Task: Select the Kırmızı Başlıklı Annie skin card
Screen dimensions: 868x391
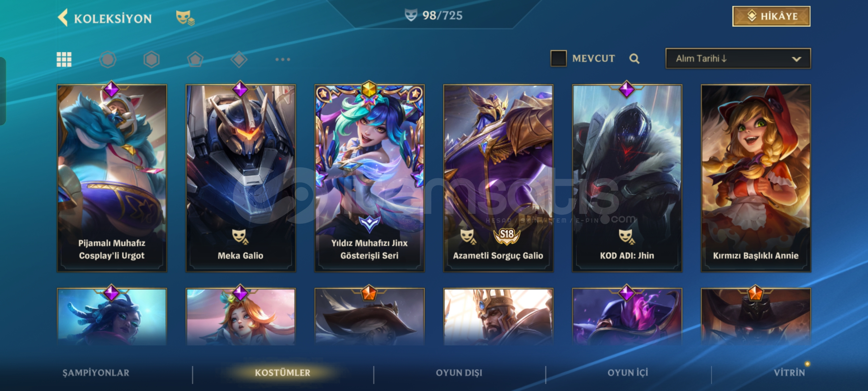Action: click(x=756, y=178)
